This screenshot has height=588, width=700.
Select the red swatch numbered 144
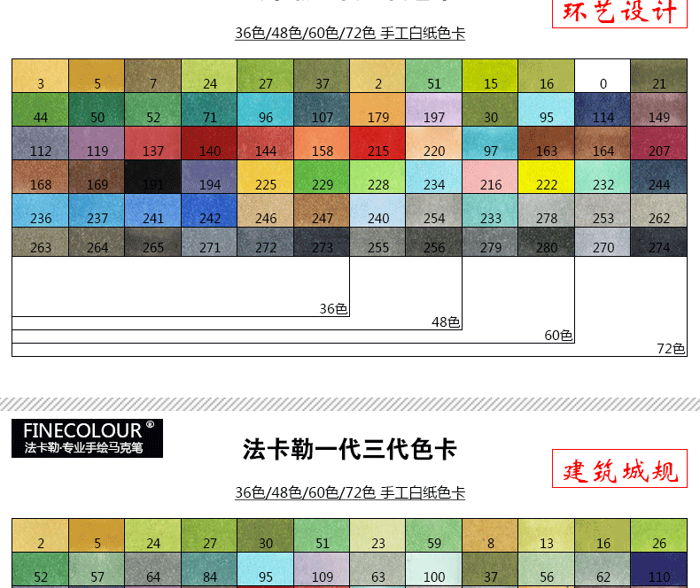coord(266,143)
